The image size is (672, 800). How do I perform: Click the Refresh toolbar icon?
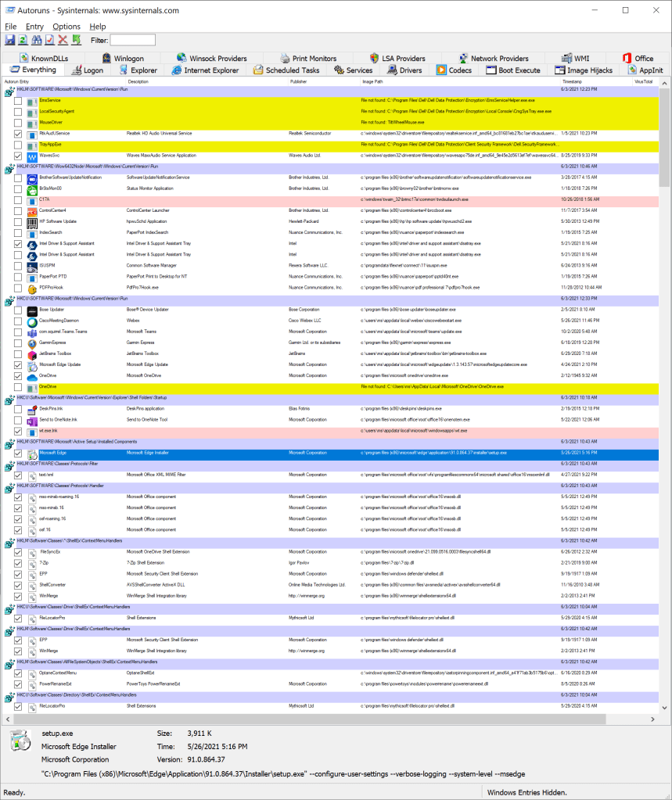(x=23, y=40)
